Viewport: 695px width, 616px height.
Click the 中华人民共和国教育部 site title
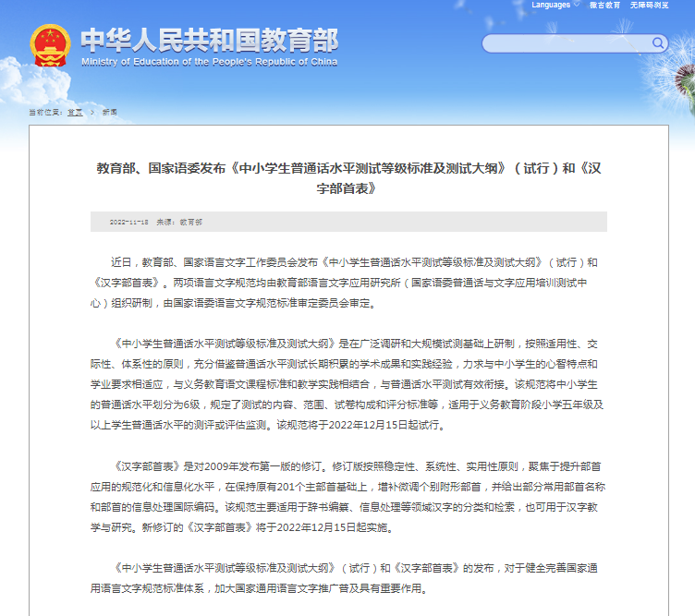(209, 41)
